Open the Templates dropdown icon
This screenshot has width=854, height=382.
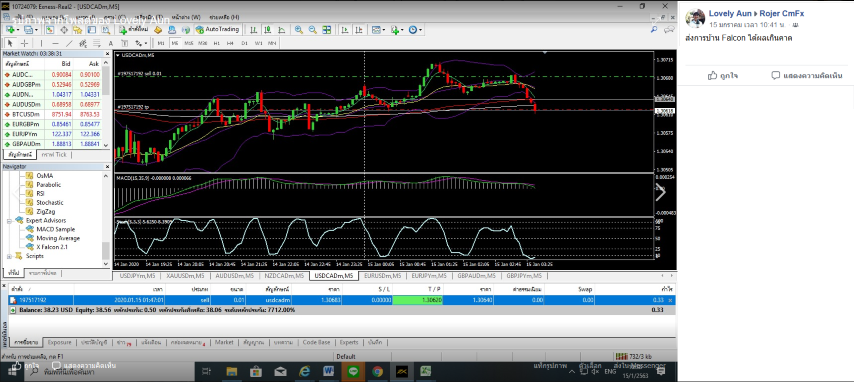coord(379,30)
